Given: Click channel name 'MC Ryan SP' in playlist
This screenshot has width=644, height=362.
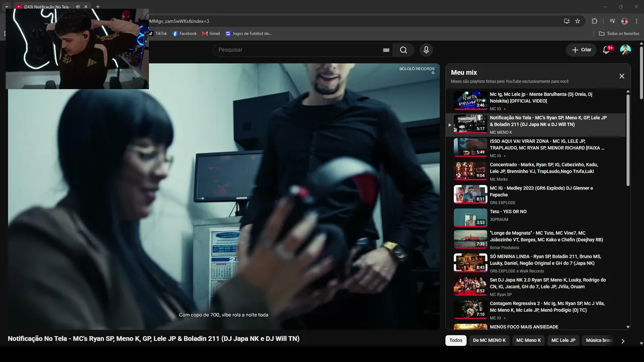Looking at the screenshot, I should [x=501, y=295].
